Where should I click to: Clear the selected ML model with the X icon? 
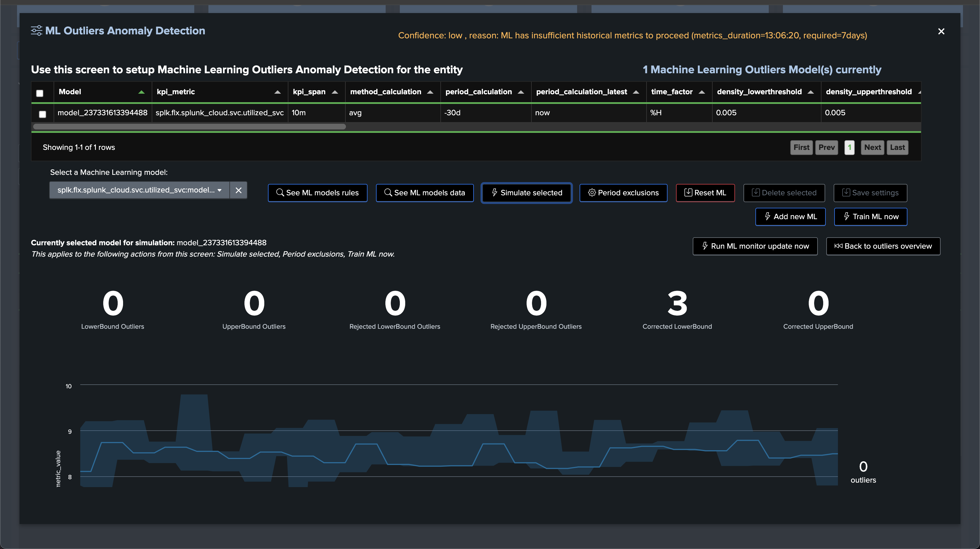(x=238, y=190)
